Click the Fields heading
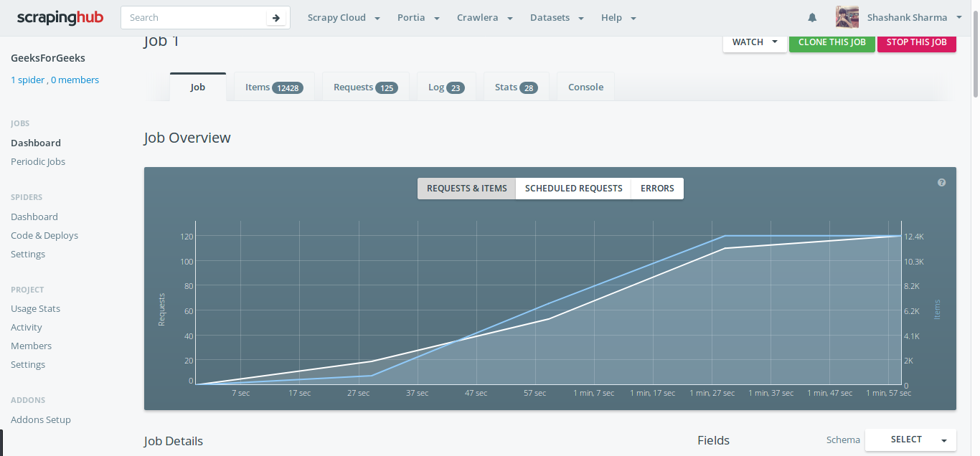Image resolution: width=980 pixels, height=456 pixels. [713, 440]
